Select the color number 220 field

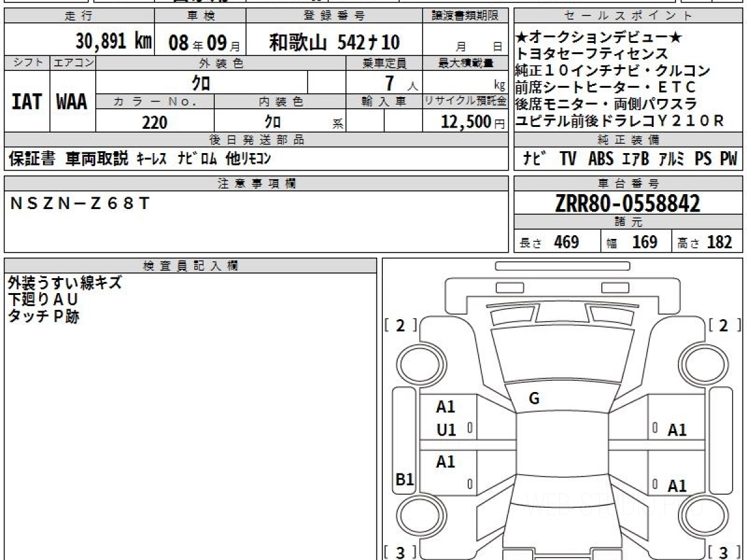pyautogui.click(x=154, y=123)
